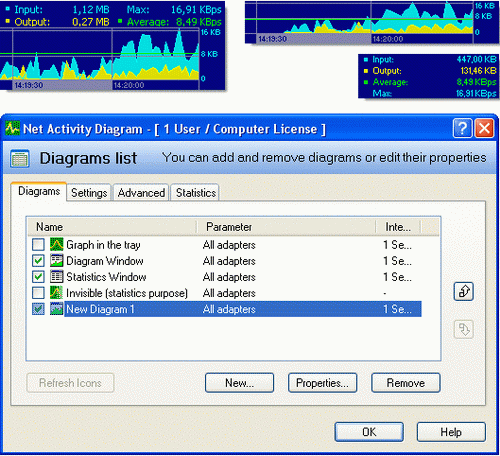Click the Refresh Icons button
The height and width of the screenshot is (456, 500).
click(x=70, y=383)
